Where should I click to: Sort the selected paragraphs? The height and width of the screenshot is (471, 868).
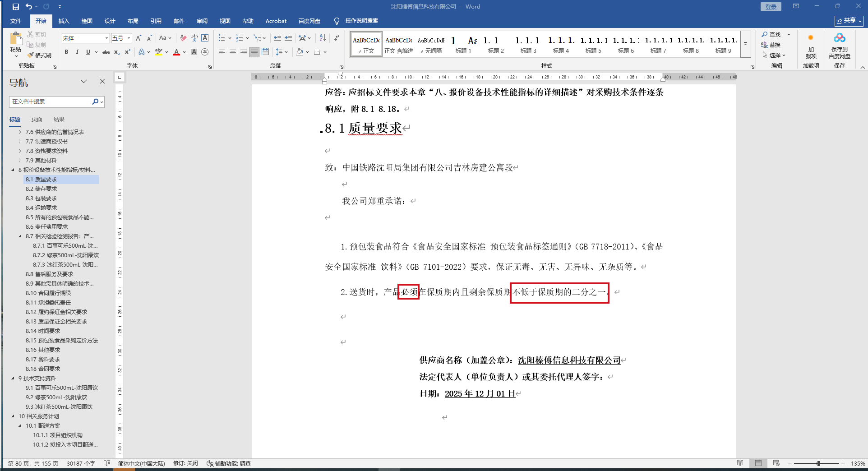pos(323,38)
